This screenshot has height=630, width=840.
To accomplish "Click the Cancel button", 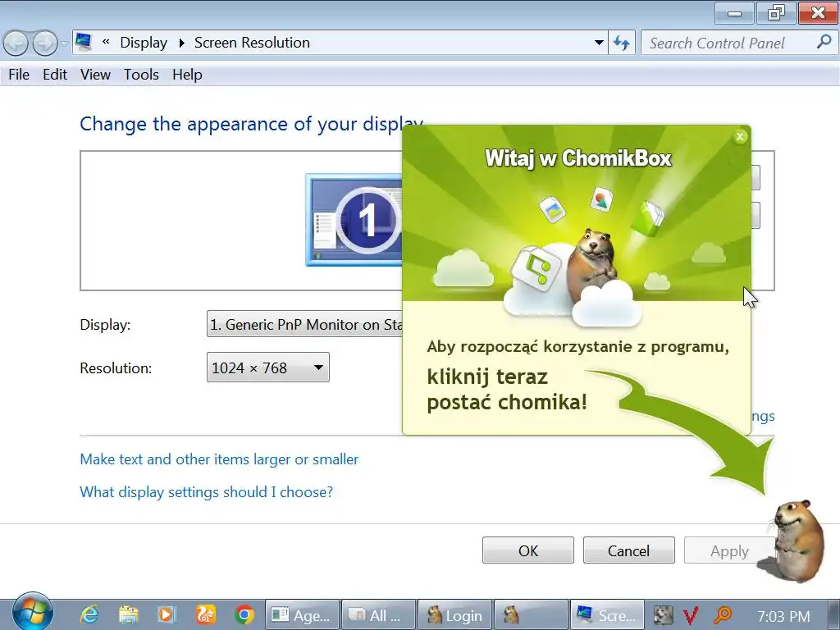I will [x=628, y=550].
